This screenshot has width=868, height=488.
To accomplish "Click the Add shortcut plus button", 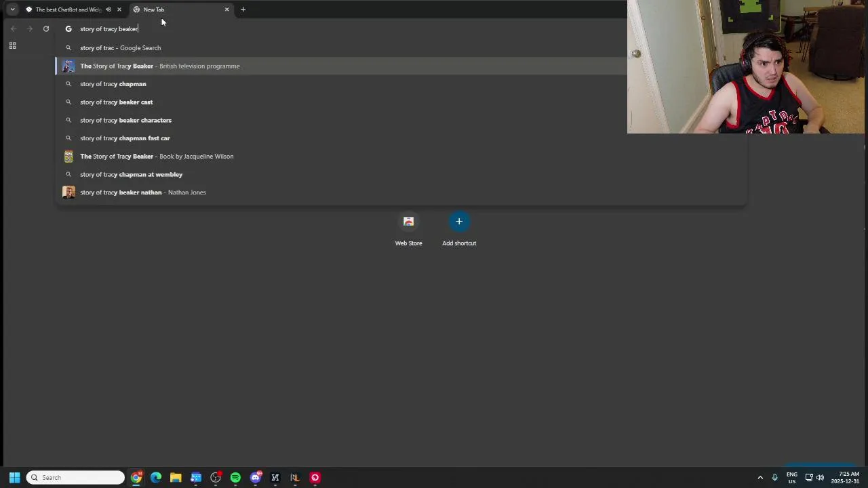I will (x=459, y=222).
